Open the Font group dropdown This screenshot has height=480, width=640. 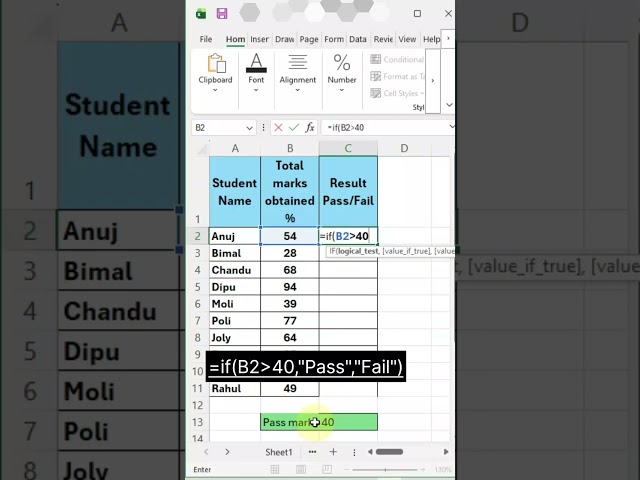tap(256, 73)
